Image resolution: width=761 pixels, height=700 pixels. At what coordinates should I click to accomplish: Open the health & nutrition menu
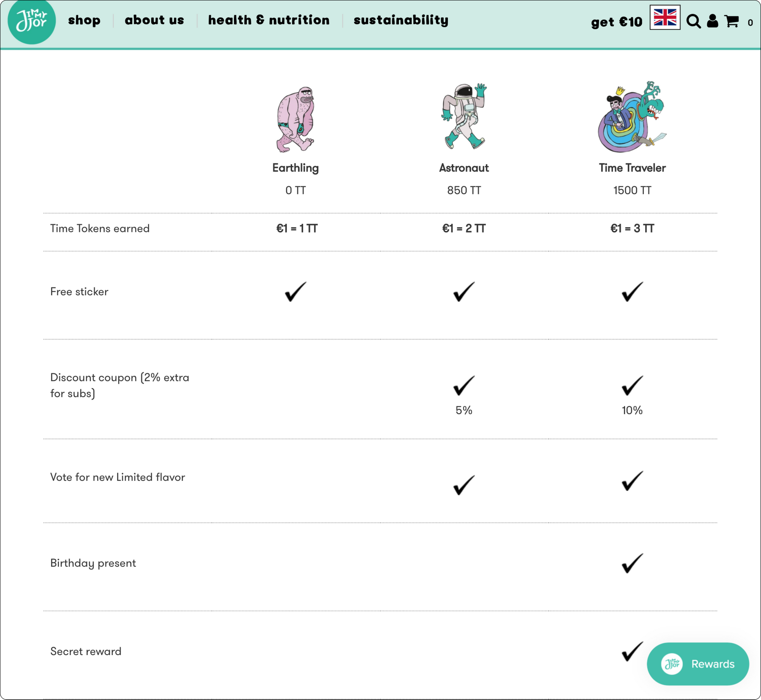269,20
